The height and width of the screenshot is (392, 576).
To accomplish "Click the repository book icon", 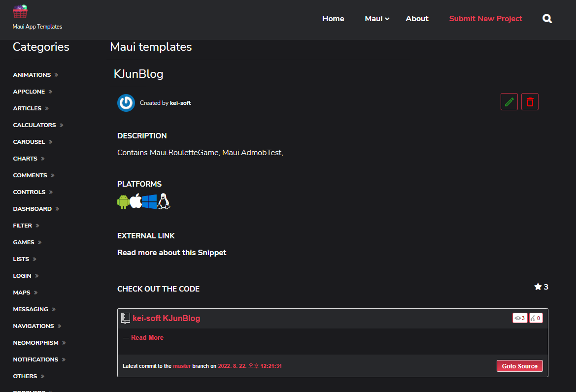I will [x=126, y=318].
